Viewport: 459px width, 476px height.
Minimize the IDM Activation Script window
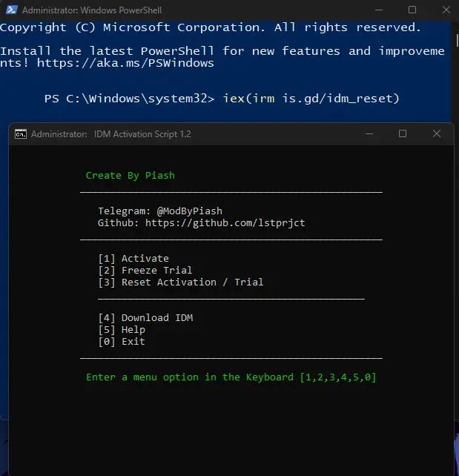[369, 134]
